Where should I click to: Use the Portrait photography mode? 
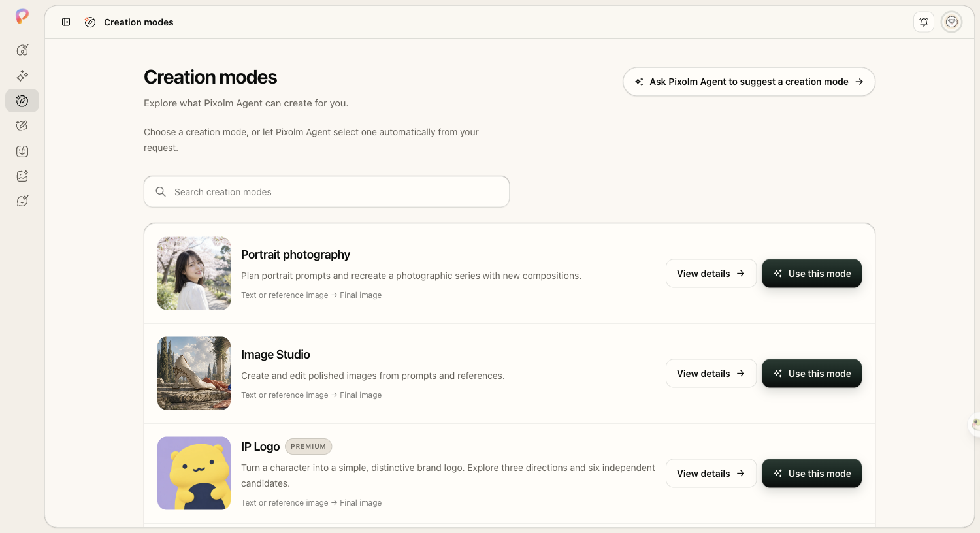tap(812, 274)
